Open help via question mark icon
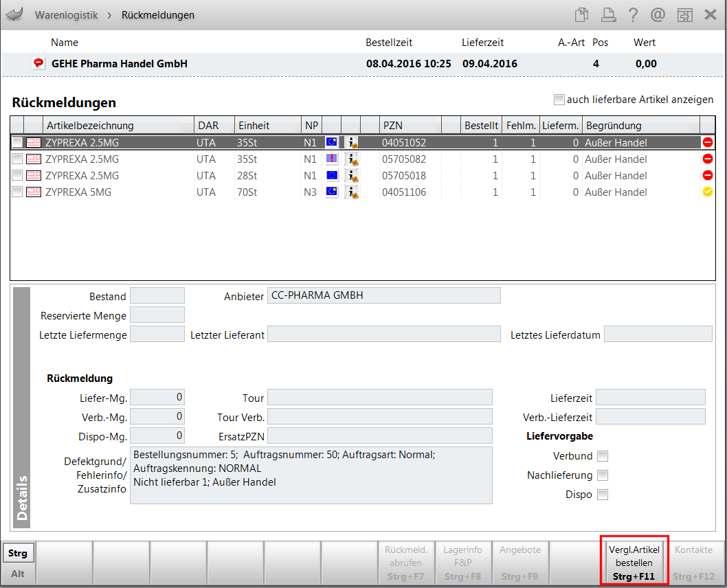Screen dimensions: 727x588 click(x=632, y=14)
